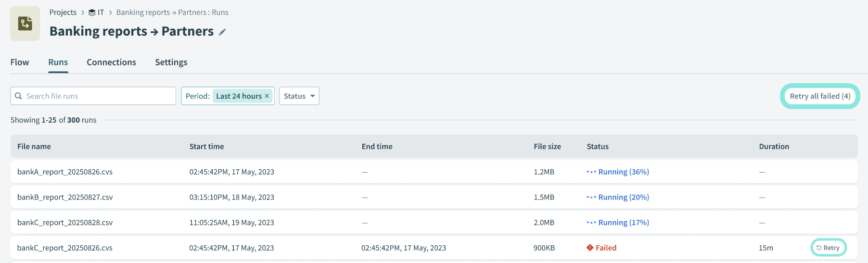Viewport: 868px width, 263px height.
Task: Click the red Failed status icon
Action: coord(590,248)
